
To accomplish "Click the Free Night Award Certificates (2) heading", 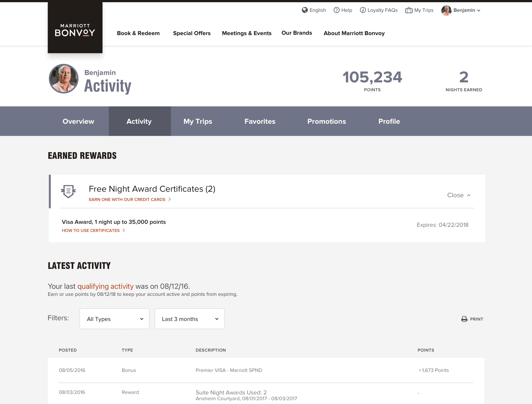I will click(152, 189).
